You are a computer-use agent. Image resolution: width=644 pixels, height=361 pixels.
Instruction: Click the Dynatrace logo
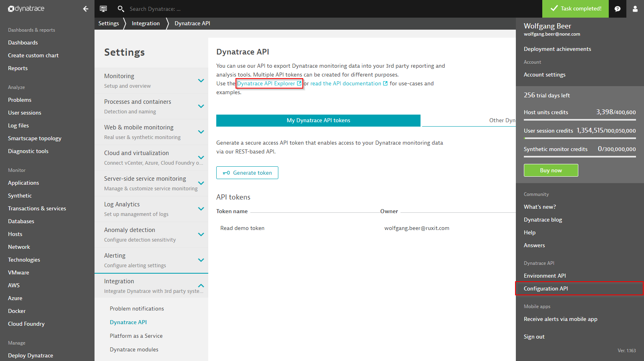(26, 9)
